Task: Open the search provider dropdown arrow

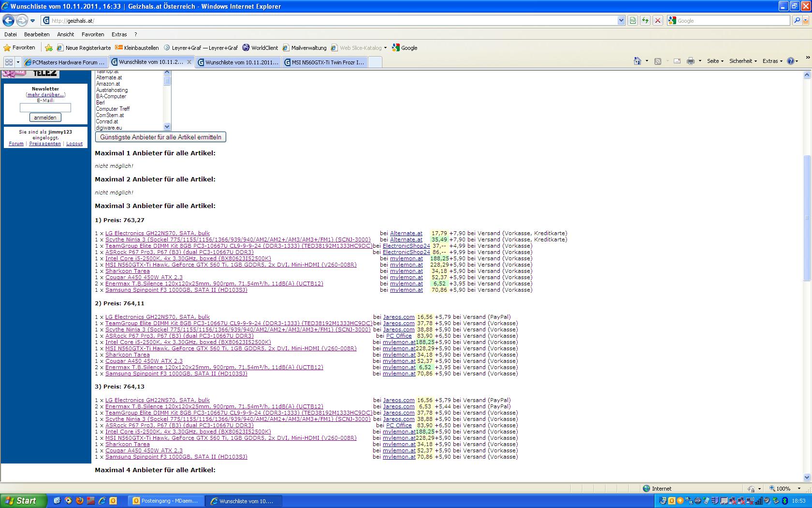Action: pos(805,20)
